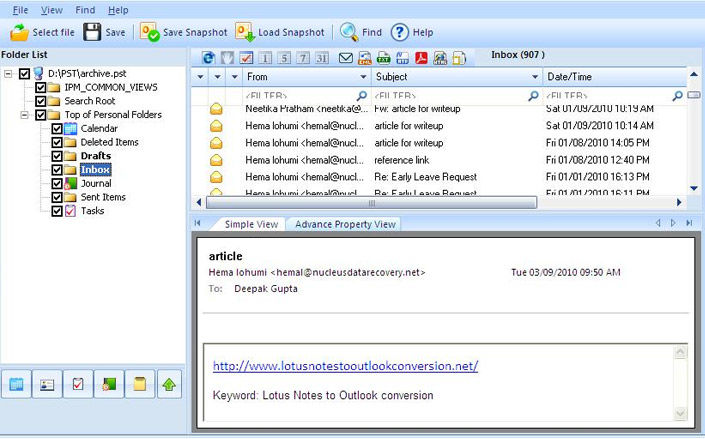Open the lotusnotestooutlookconversion.net link
This screenshot has width=705, height=439.
coord(345,366)
